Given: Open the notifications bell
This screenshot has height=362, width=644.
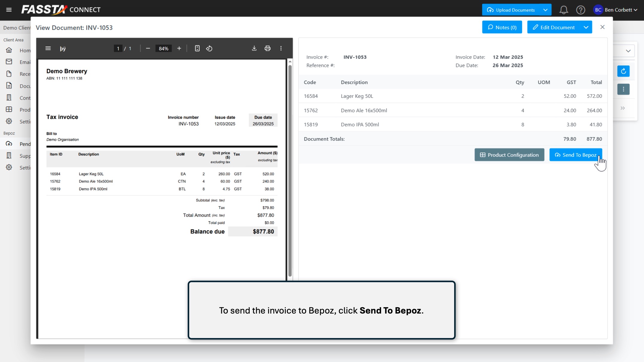Looking at the screenshot, I should click(564, 10).
